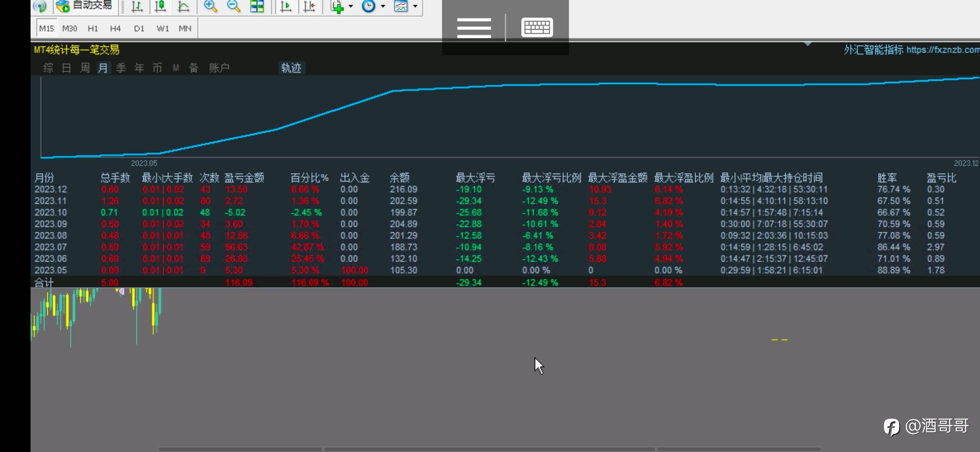Click the 轨迹 track button
This screenshot has width=980, height=452.
pyautogui.click(x=291, y=68)
